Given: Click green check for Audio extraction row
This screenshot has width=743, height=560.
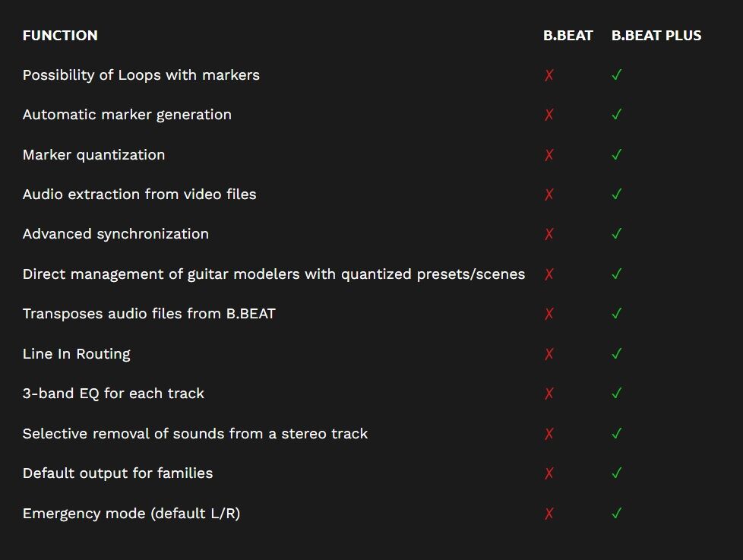Looking at the screenshot, I should [617, 195].
